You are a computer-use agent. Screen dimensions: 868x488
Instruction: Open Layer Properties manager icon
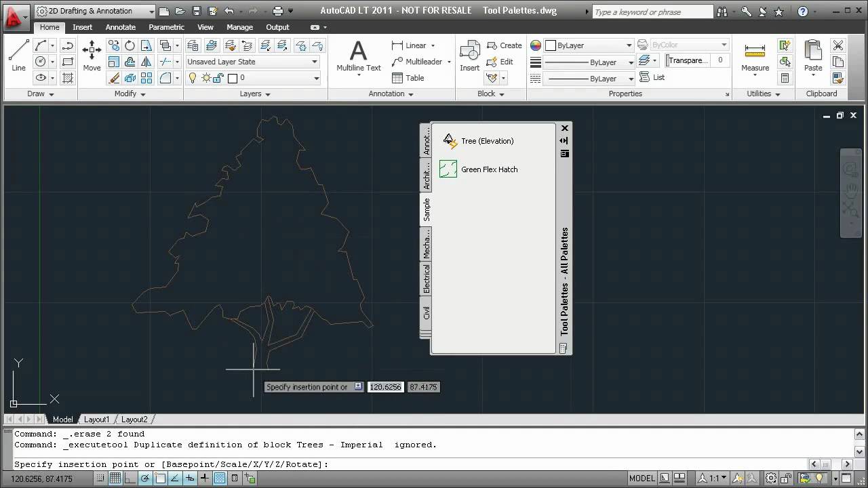coord(193,45)
